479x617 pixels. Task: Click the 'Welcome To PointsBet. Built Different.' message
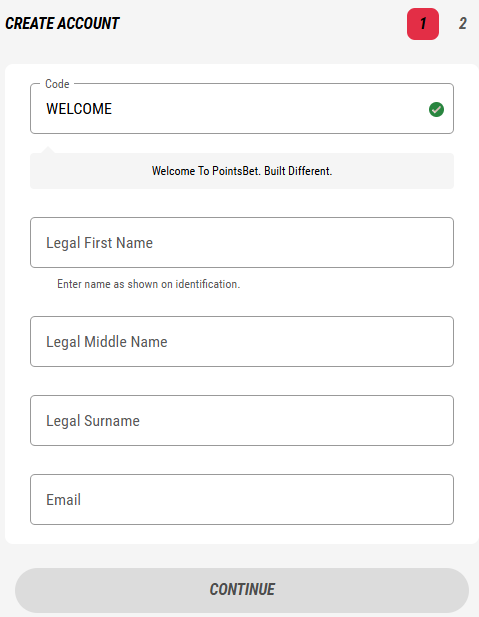click(242, 171)
